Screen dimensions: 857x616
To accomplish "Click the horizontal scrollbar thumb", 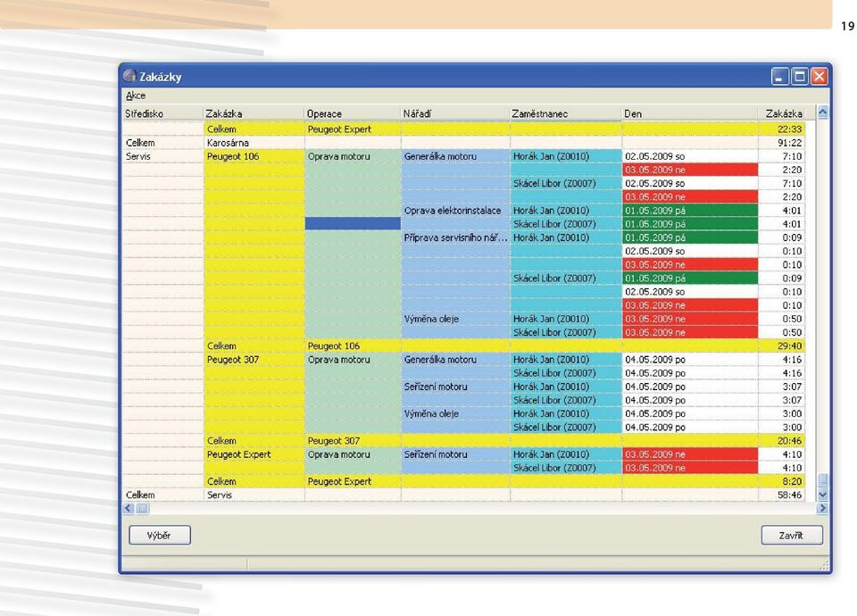I will tap(142, 508).
